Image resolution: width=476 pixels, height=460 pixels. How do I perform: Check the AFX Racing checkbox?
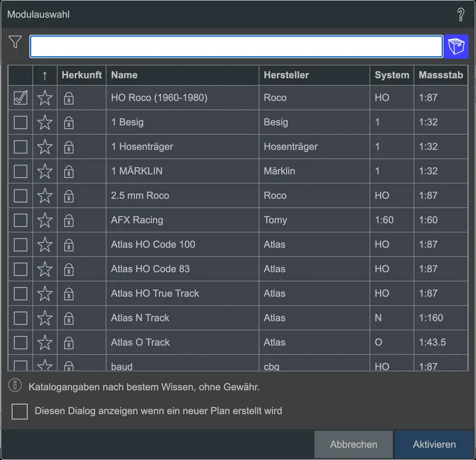point(20,220)
